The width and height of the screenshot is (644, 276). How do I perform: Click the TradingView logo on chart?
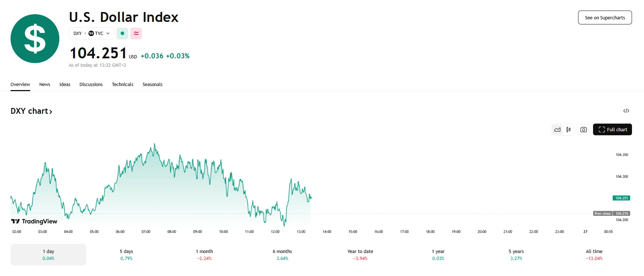coord(34,221)
